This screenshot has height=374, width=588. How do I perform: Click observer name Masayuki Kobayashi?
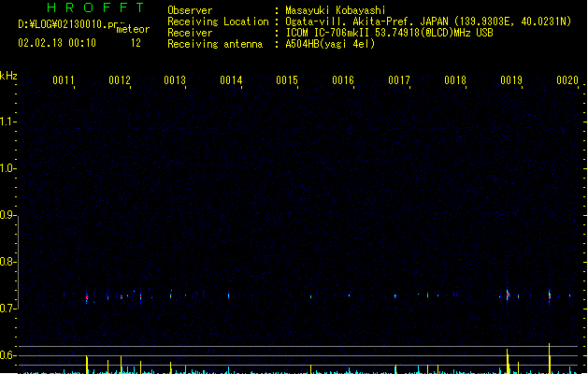tap(336, 10)
